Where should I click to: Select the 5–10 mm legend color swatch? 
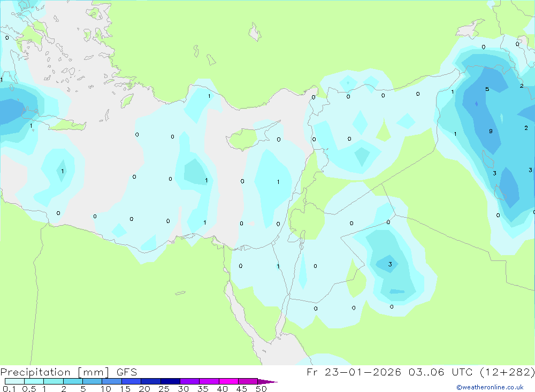coord(92,381)
